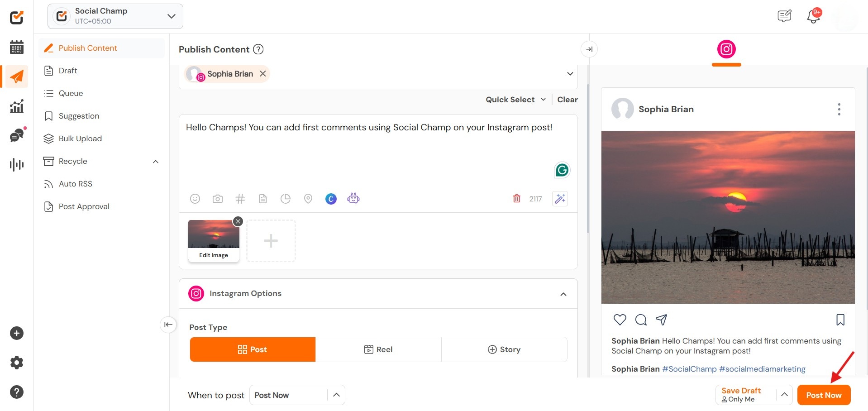
Task: Click the magic wand AI icon
Action: (x=560, y=199)
